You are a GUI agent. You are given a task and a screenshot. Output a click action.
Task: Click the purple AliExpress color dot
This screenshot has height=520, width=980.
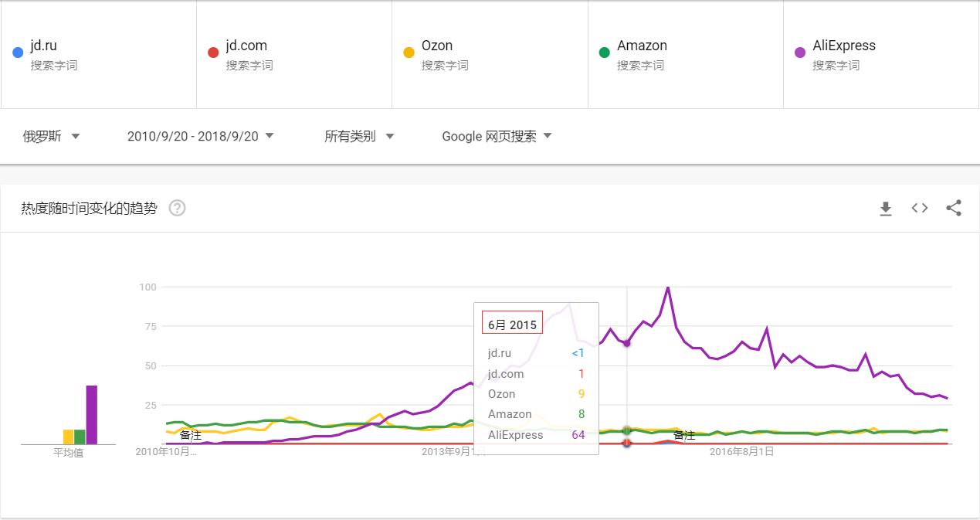click(x=800, y=53)
